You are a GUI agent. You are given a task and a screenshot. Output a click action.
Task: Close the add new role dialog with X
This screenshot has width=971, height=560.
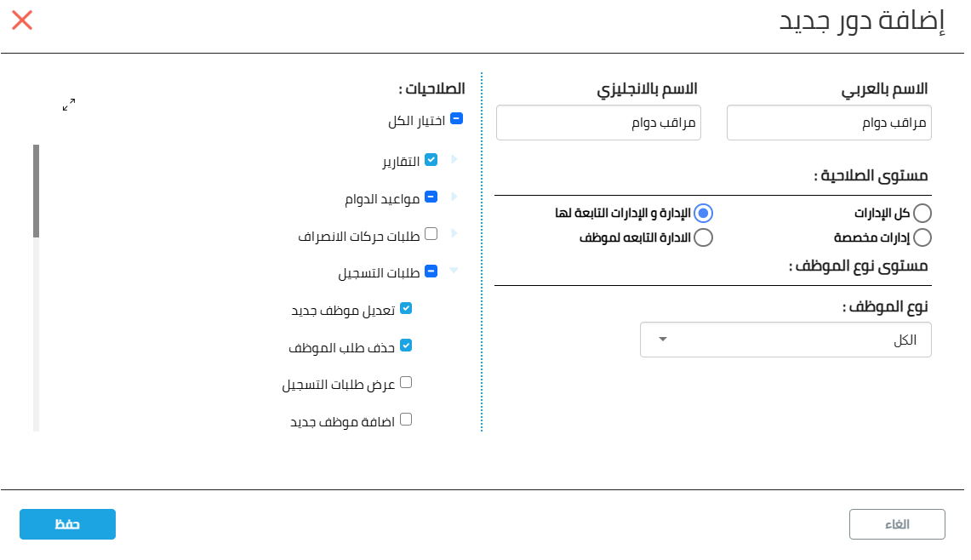click(22, 20)
